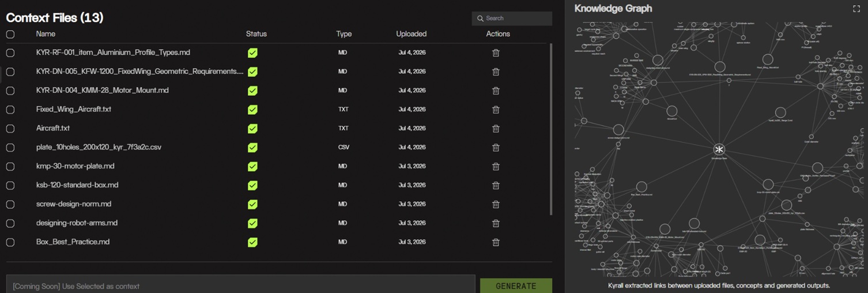Open file KYR-RF-001_item_Aluminium_Profile_Types.md
Image resolution: width=868 pixels, height=293 pixels.
pos(113,52)
